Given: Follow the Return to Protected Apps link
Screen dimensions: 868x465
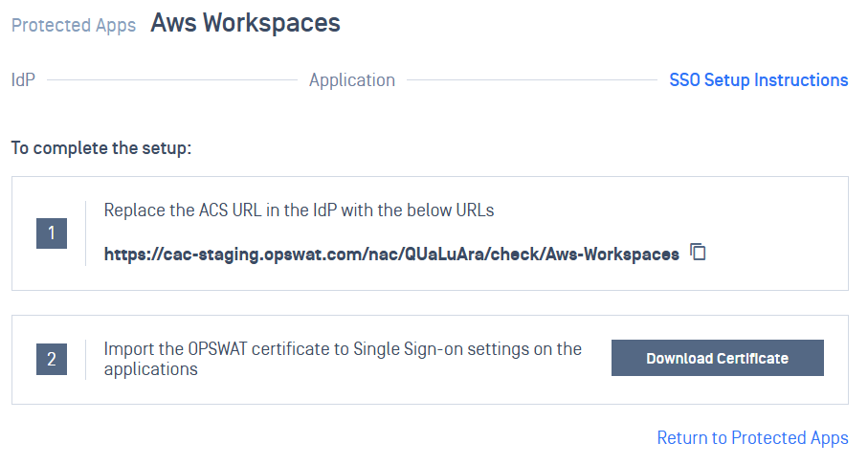Looking at the screenshot, I should (752, 438).
